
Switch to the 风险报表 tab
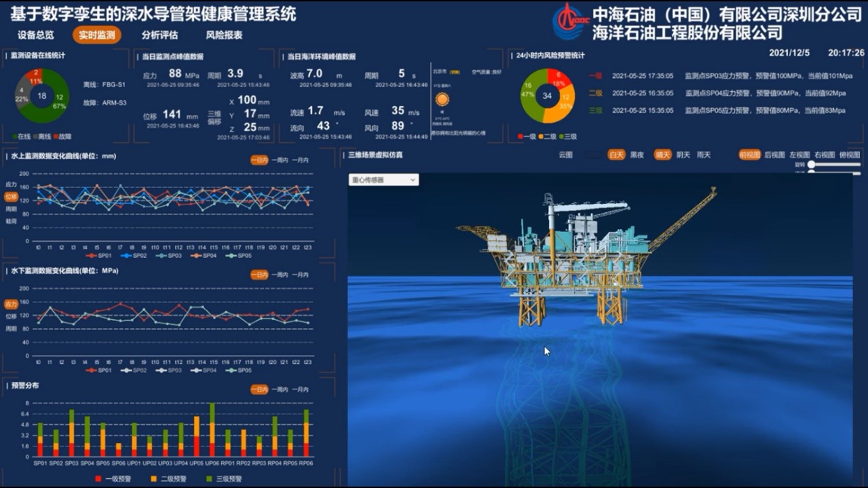tap(225, 34)
